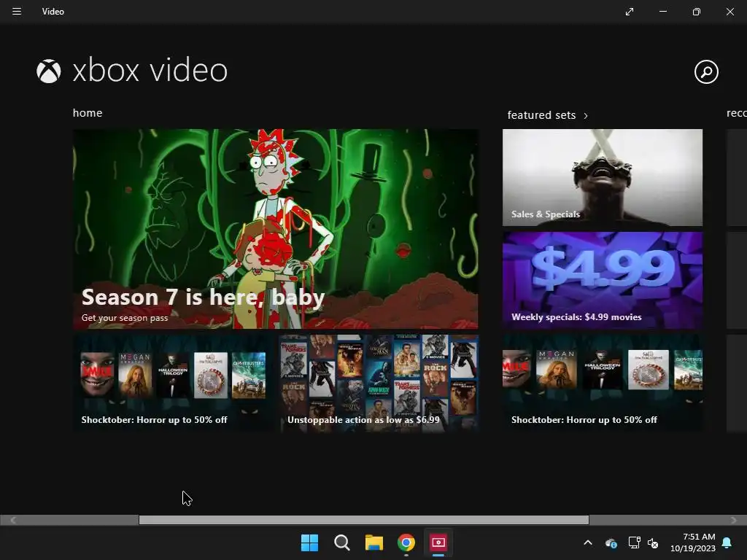The width and height of the screenshot is (747, 560).
Task: Click horizontal scrollbar left arrow
Action: click(x=13, y=520)
